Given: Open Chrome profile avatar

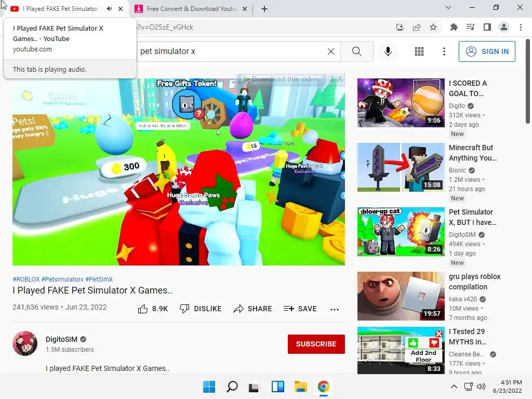Looking at the screenshot, I should 504,27.
